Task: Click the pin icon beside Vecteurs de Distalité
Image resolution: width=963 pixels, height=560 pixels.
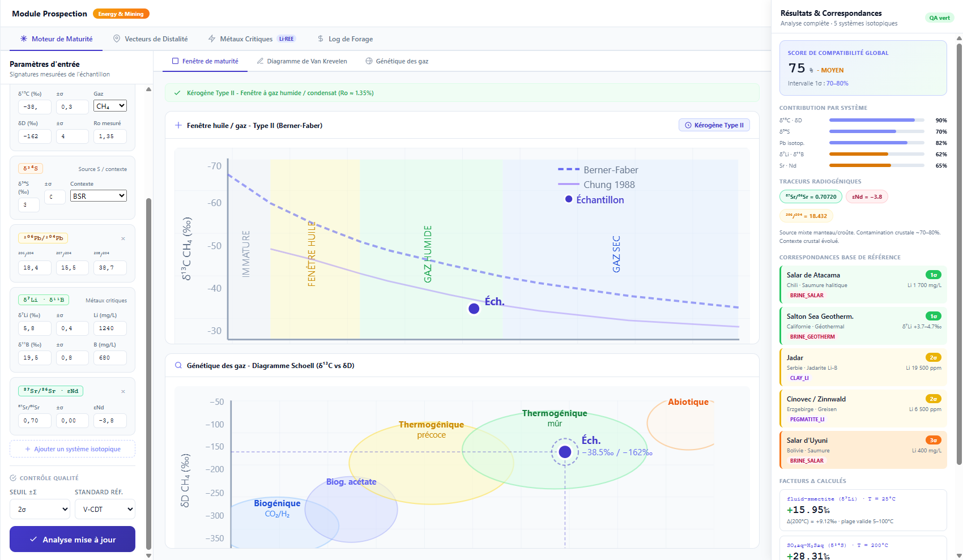Action: coord(116,39)
